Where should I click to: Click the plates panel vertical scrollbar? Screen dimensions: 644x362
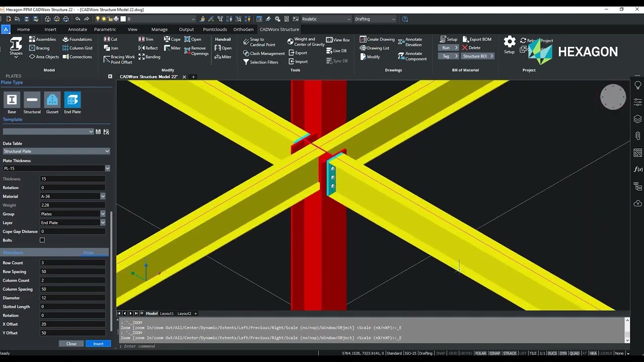click(x=111, y=271)
